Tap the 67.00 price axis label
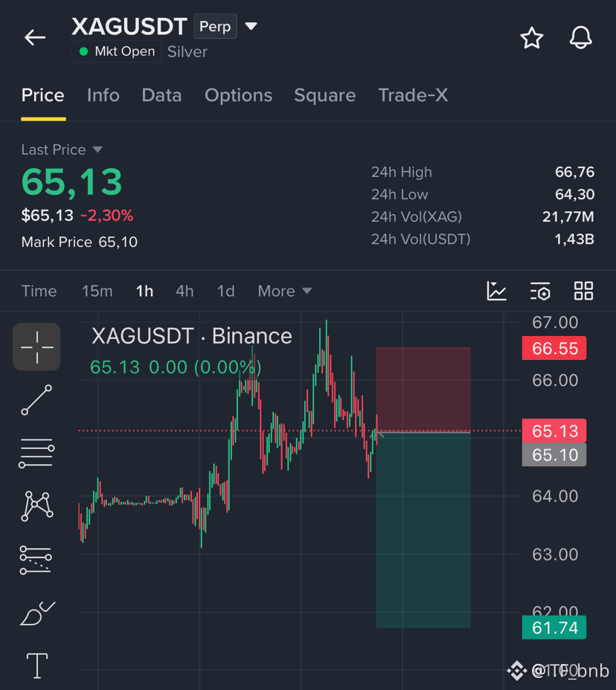 [x=555, y=323]
